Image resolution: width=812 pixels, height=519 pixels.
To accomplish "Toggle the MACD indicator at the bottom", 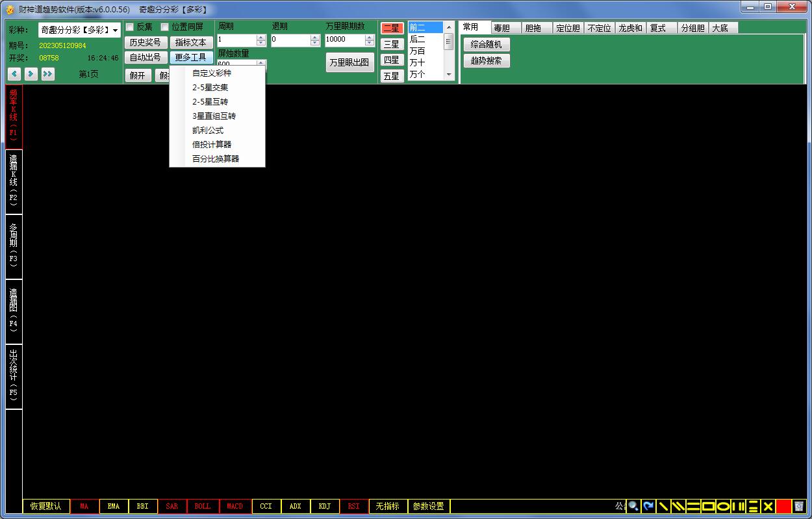I will [235, 506].
